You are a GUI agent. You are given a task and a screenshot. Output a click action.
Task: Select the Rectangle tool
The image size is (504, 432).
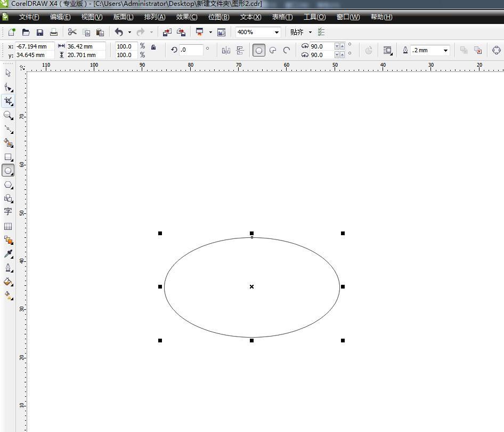[x=8, y=157]
